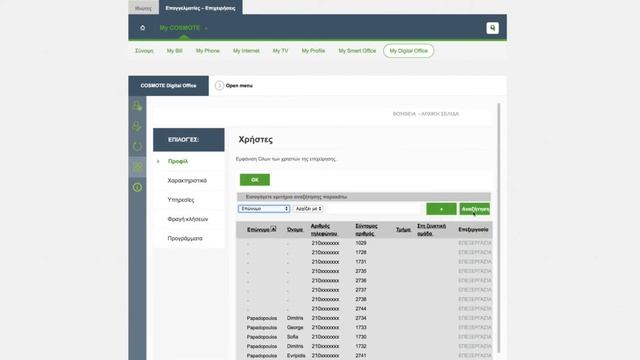Click ΕΠΕΞΕΡΓΑΣΙΑ for short number 2737

(x=475, y=290)
